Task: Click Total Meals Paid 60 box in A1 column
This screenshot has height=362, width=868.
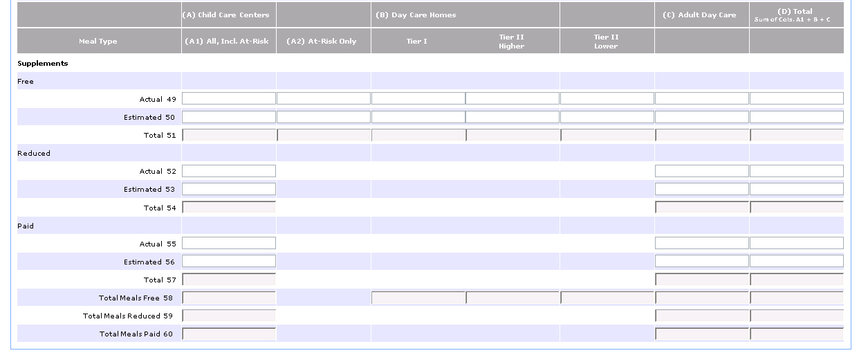Action: (229, 334)
